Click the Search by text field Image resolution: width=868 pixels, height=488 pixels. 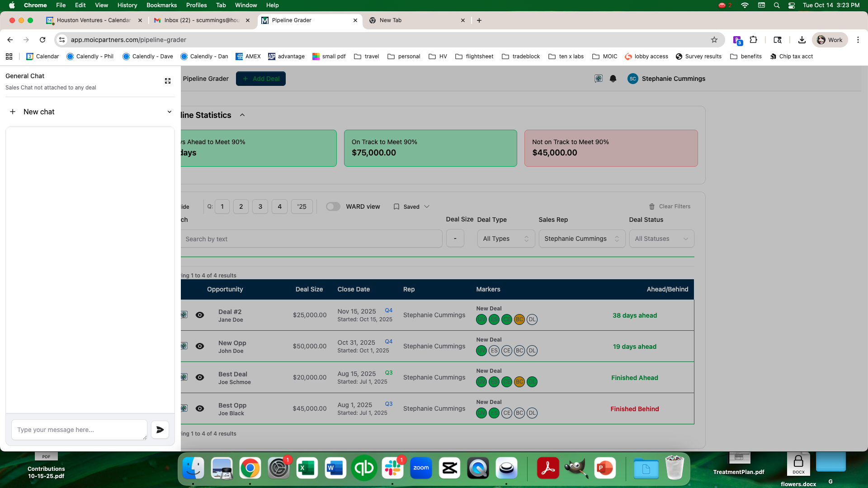311,239
